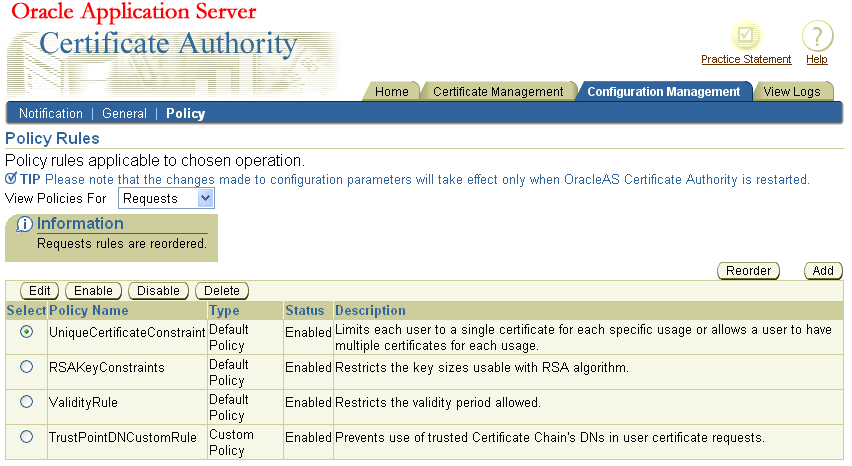Click the 'Restricts the key sizes' description
Image resolution: width=852 pixels, height=466 pixels.
pyautogui.click(x=482, y=367)
